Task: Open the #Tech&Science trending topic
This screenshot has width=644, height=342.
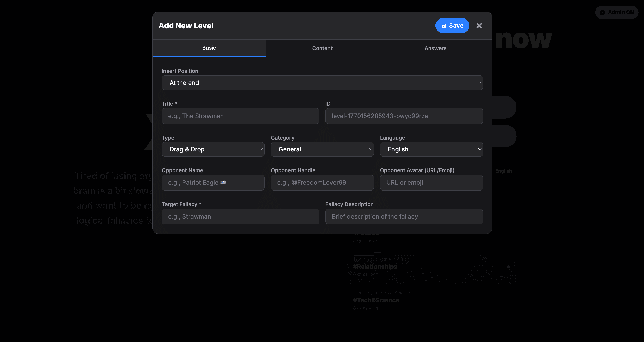Action: pyautogui.click(x=376, y=300)
